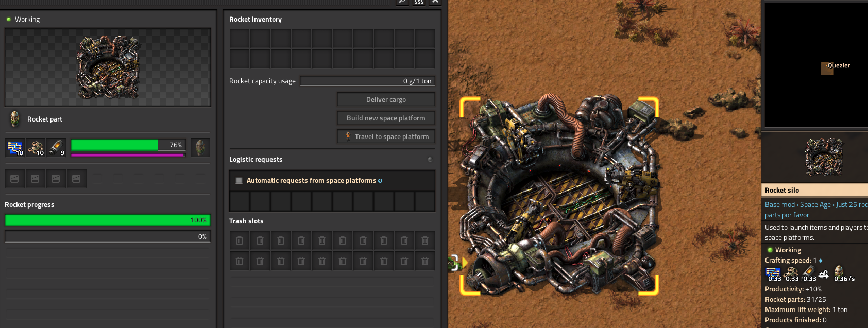Click rocket fuel icon in tooltip

(809, 273)
